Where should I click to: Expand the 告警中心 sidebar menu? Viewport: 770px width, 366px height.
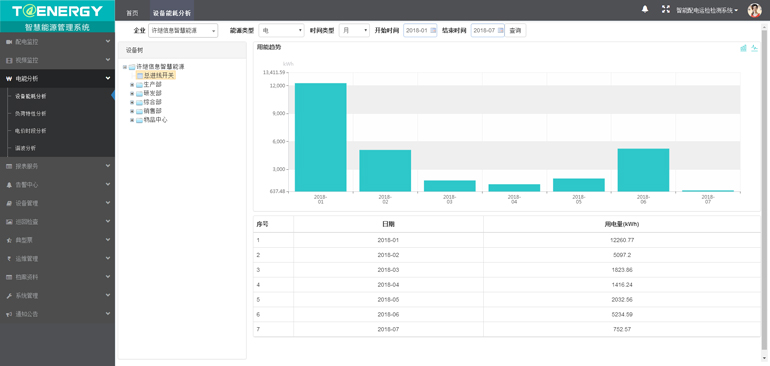pyautogui.click(x=57, y=185)
